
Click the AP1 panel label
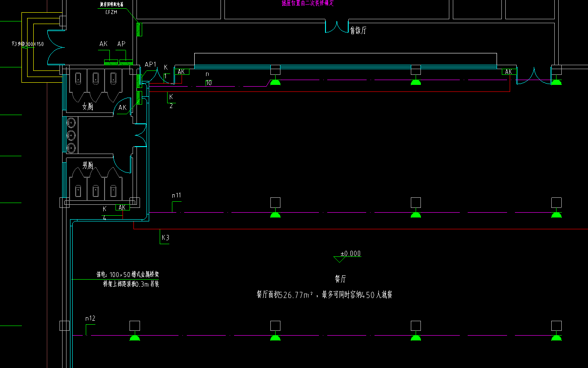(150, 65)
